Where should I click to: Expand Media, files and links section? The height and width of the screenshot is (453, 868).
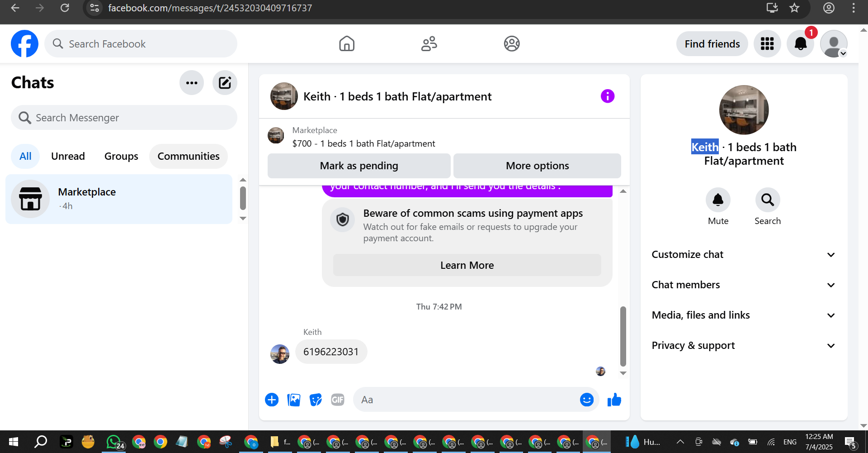click(744, 315)
